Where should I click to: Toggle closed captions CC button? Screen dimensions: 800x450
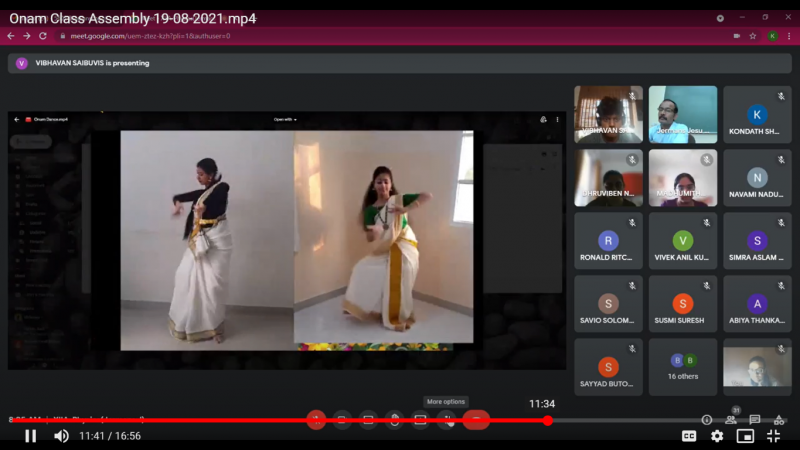(x=689, y=436)
